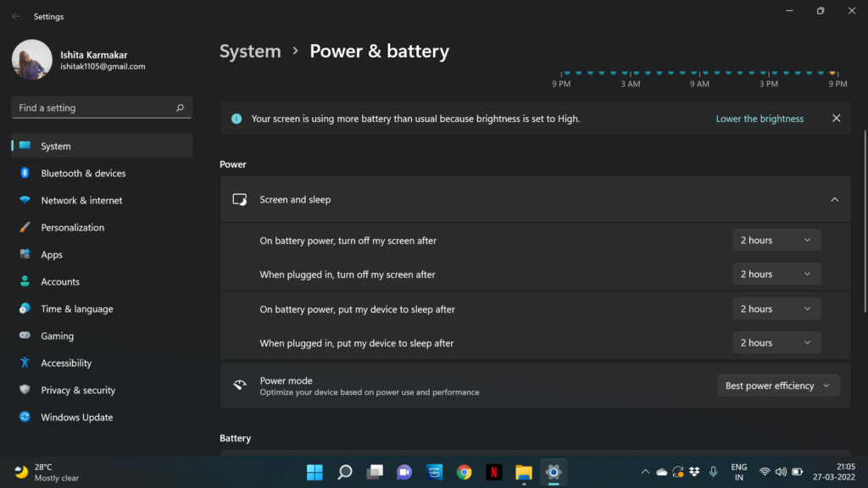Launch Netflix from the taskbar
This screenshot has width=868, height=488.
tap(494, 472)
